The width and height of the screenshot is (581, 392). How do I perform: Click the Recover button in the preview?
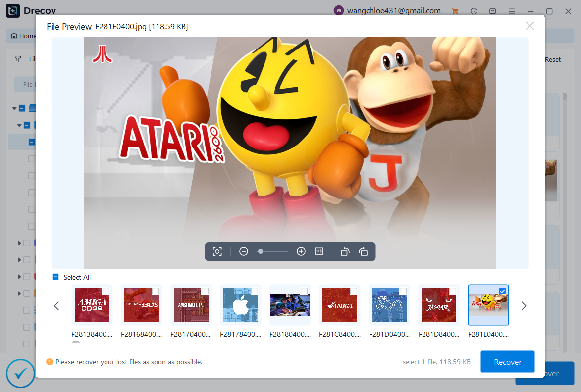tap(507, 362)
